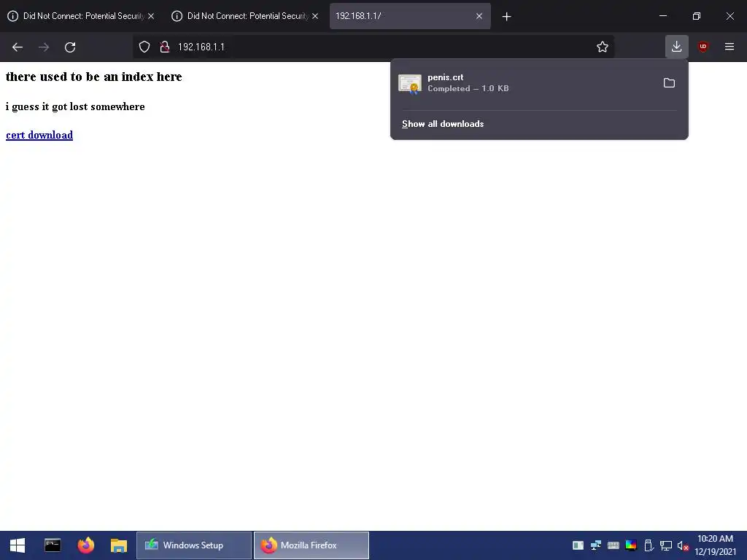The height and width of the screenshot is (560, 747).
Task: Restore down the Firefox window
Action: click(x=697, y=16)
